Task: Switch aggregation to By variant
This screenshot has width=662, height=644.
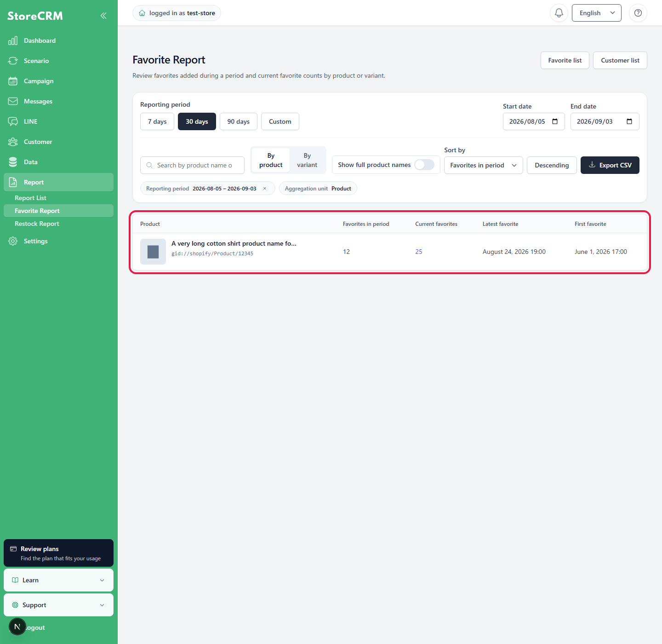Action: point(307,160)
